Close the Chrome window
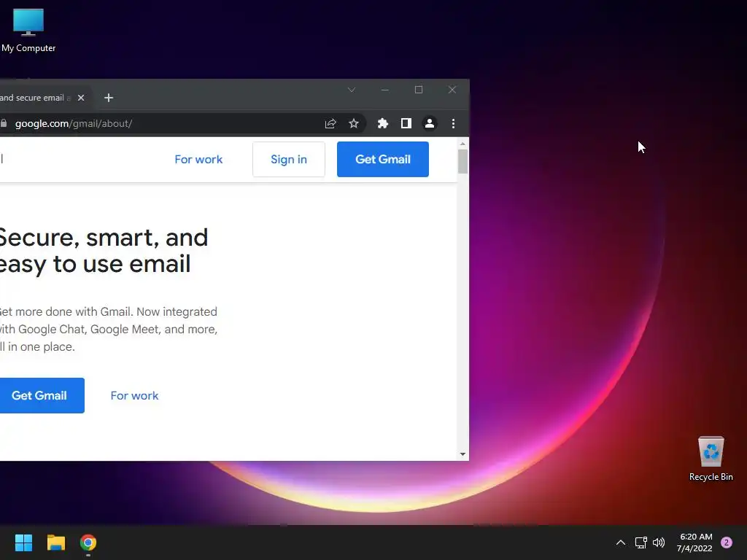The image size is (747, 560). (x=452, y=90)
